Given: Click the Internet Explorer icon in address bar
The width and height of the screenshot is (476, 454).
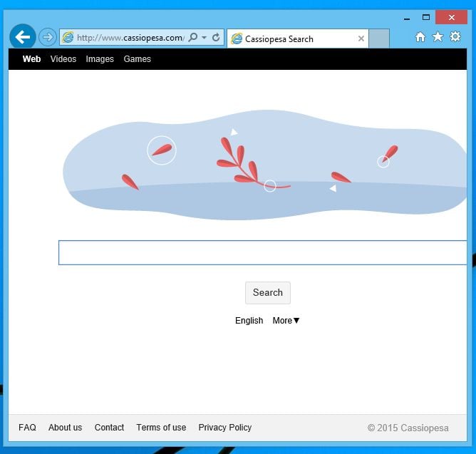Looking at the screenshot, I should (68, 37).
